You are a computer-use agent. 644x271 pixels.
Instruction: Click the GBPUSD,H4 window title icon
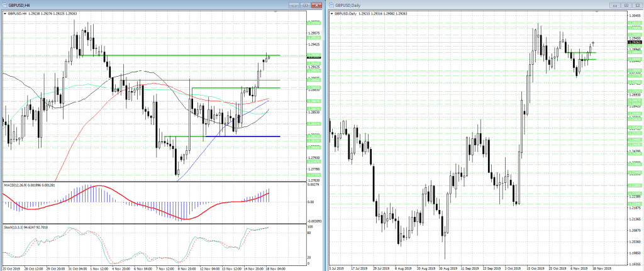tap(4, 5)
